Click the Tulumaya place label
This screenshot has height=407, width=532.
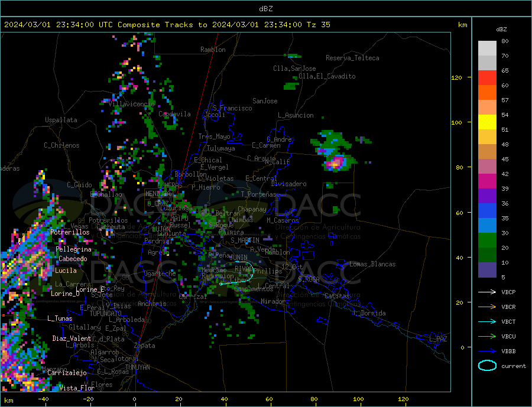220,148
